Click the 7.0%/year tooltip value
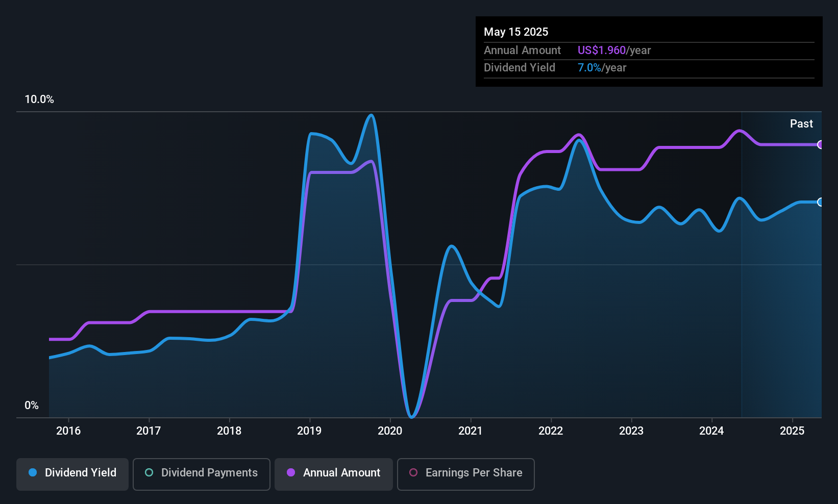 click(602, 68)
